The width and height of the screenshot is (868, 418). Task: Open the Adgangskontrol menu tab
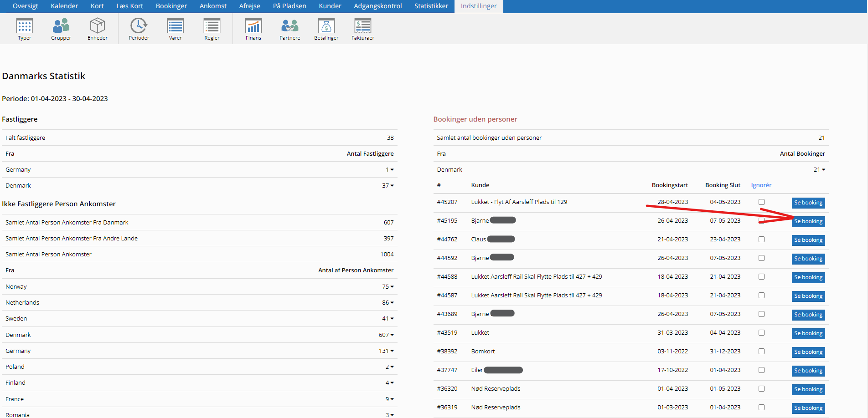pos(377,6)
